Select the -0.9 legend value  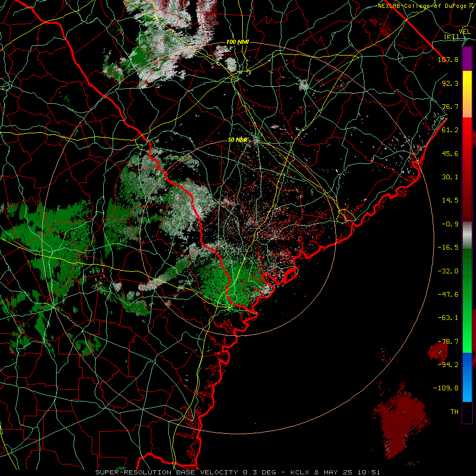[450, 224]
